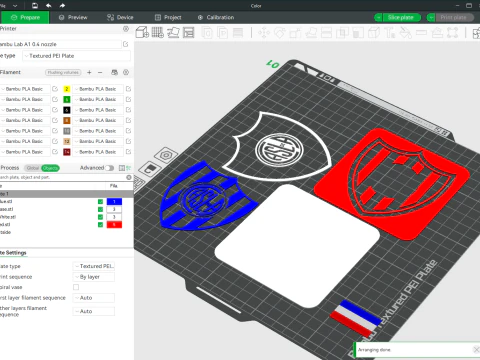Close the Arranging done notification

pyautogui.click(x=476, y=349)
